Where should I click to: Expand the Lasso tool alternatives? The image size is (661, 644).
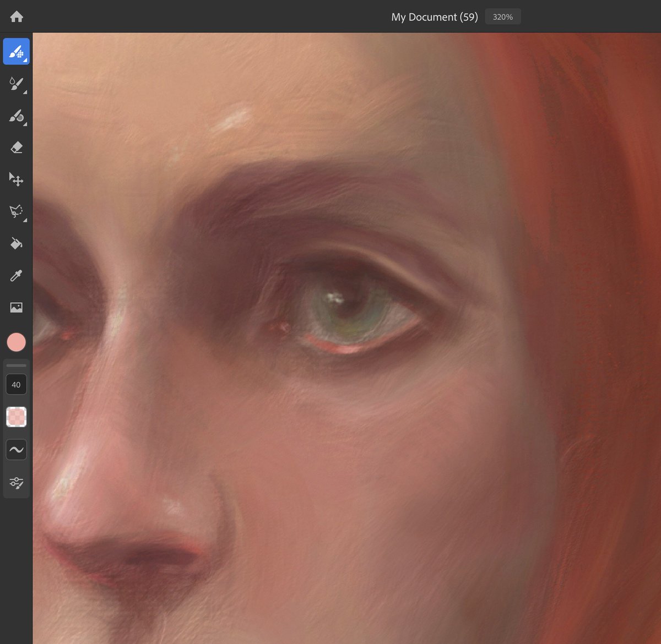[24, 219]
